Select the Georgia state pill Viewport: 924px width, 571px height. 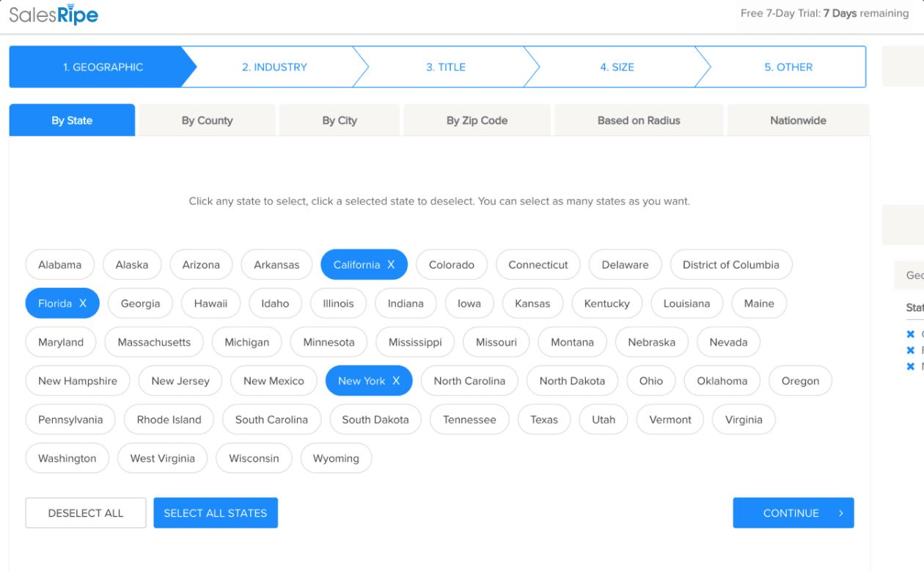point(140,304)
